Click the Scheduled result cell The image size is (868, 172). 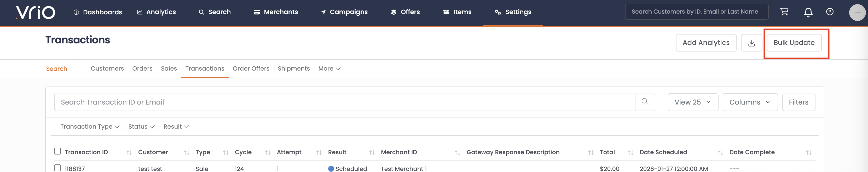click(x=348, y=169)
